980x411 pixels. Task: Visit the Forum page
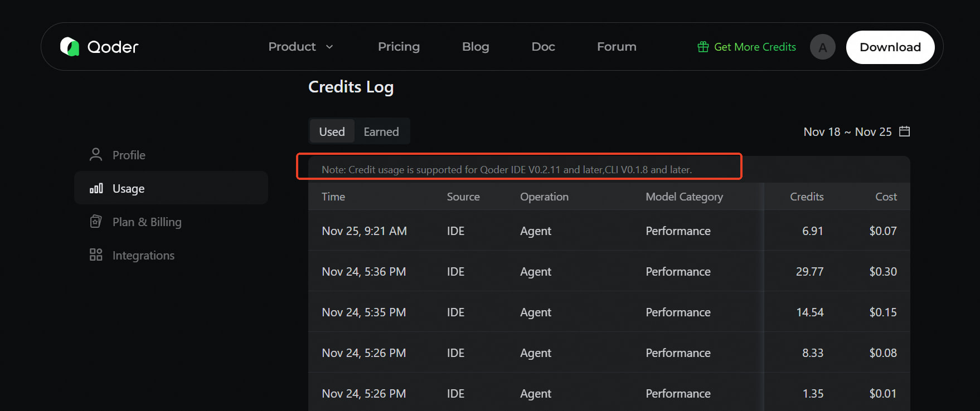click(x=617, y=47)
